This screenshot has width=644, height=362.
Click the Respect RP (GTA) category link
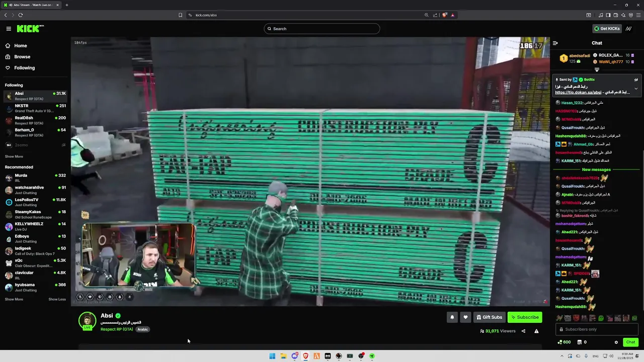click(x=117, y=329)
